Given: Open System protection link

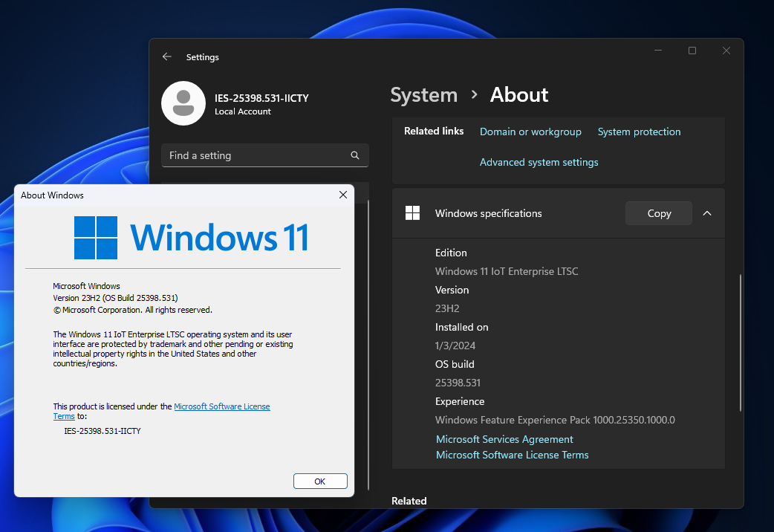Looking at the screenshot, I should click(639, 132).
